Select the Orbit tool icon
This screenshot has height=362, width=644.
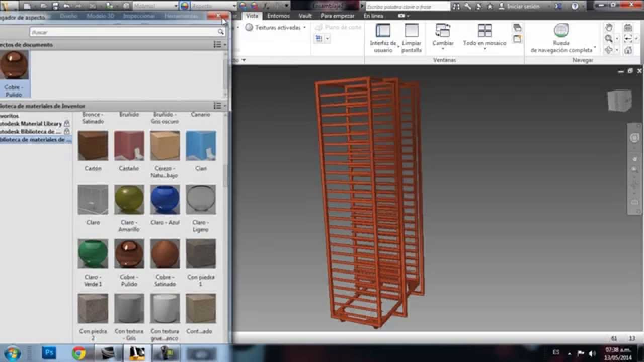(x=608, y=50)
